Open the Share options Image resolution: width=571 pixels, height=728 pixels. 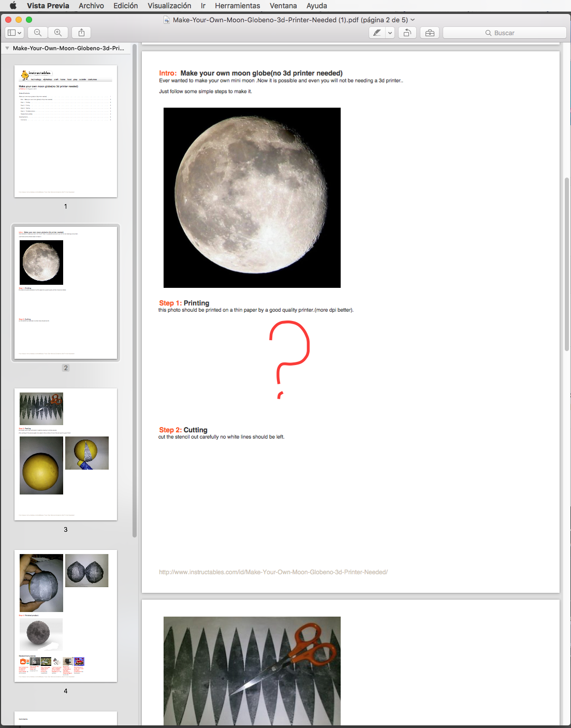tap(81, 32)
